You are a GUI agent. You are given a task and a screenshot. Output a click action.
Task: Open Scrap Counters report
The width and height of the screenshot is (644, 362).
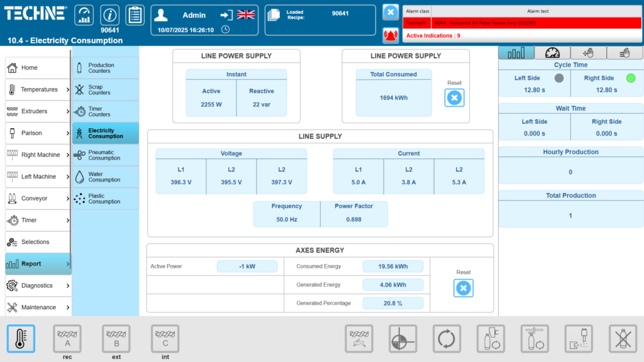point(106,89)
